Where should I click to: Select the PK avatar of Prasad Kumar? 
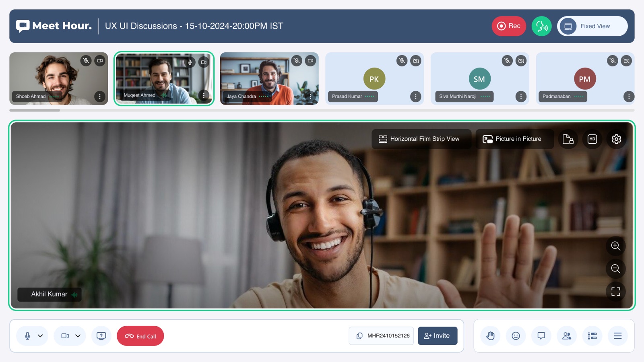(x=374, y=79)
